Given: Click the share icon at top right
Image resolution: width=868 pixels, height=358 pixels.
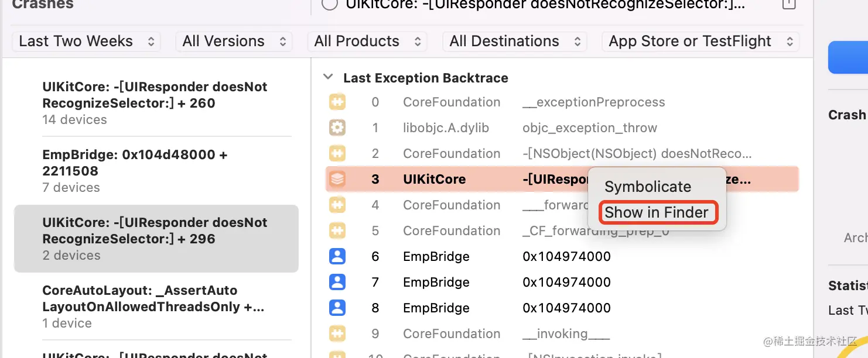Looking at the screenshot, I should (x=788, y=4).
